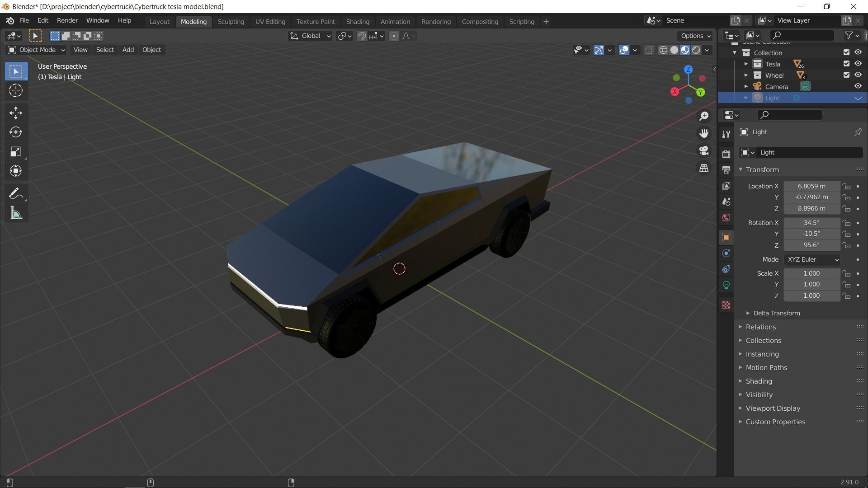
Task: Enable rendered viewport shading
Action: pos(696,50)
